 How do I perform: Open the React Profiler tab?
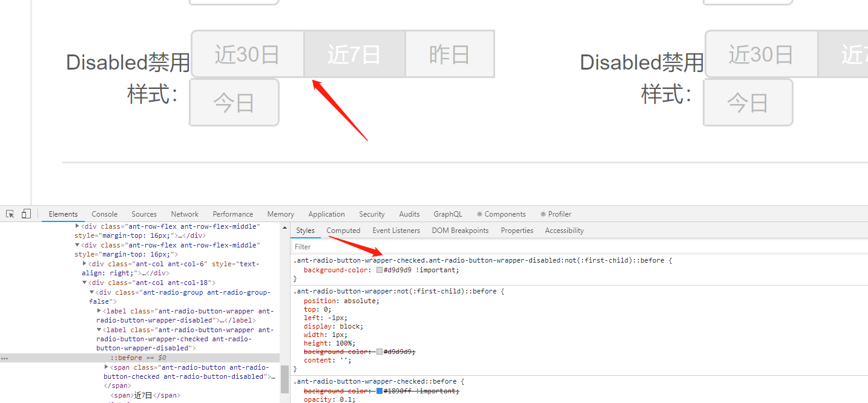(x=556, y=214)
